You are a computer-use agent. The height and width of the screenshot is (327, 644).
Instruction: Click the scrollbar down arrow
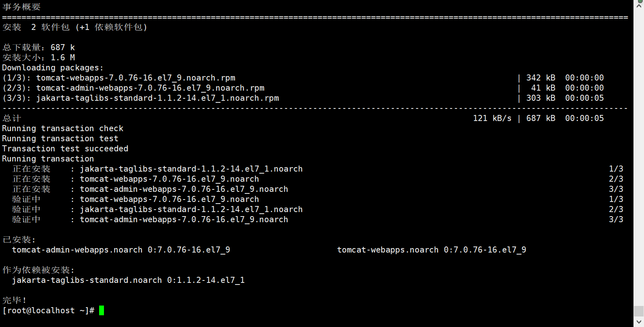[639, 322]
